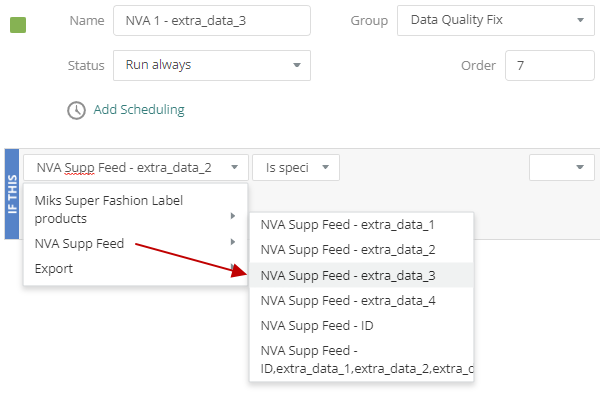
Task: Choose NVA Supp Feed - extra_data_2 in submenu
Action: pyautogui.click(x=361, y=250)
